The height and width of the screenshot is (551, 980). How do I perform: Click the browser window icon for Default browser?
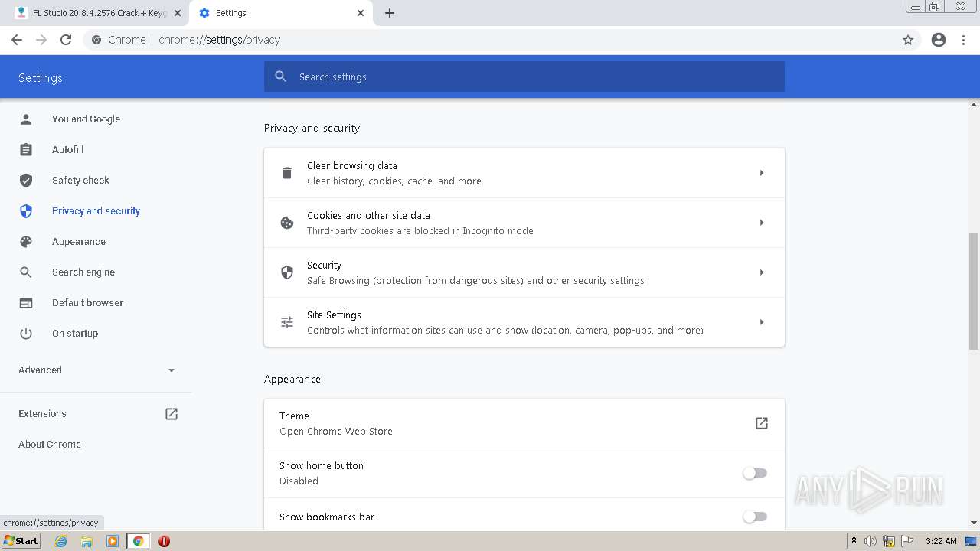pyautogui.click(x=26, y=302)
